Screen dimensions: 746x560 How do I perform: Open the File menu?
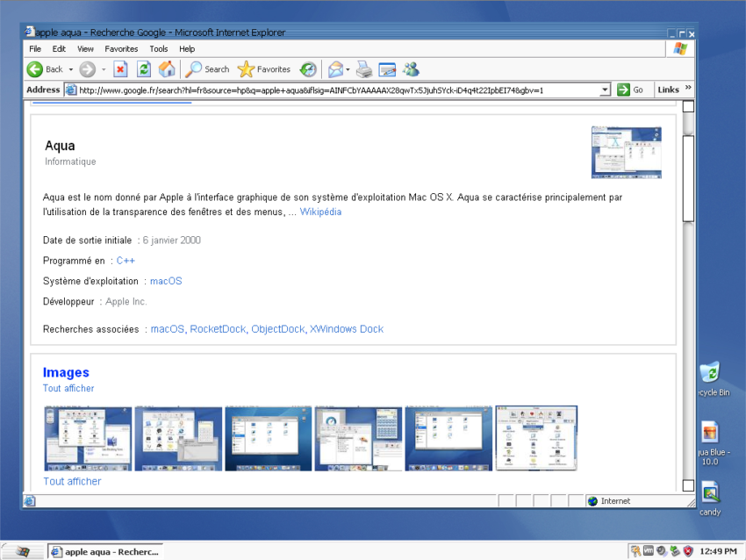(35, 48)
